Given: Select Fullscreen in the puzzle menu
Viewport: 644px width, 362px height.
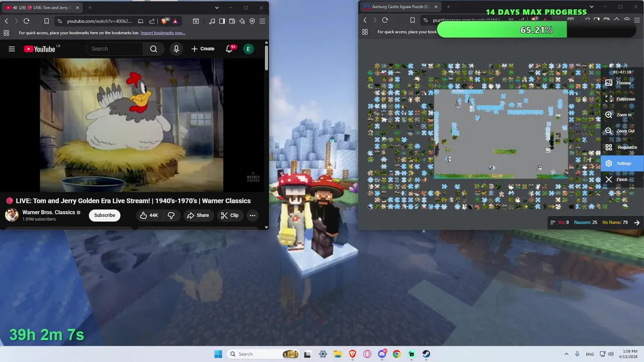Looking at the screenshot, I should [x=623, y=99].
